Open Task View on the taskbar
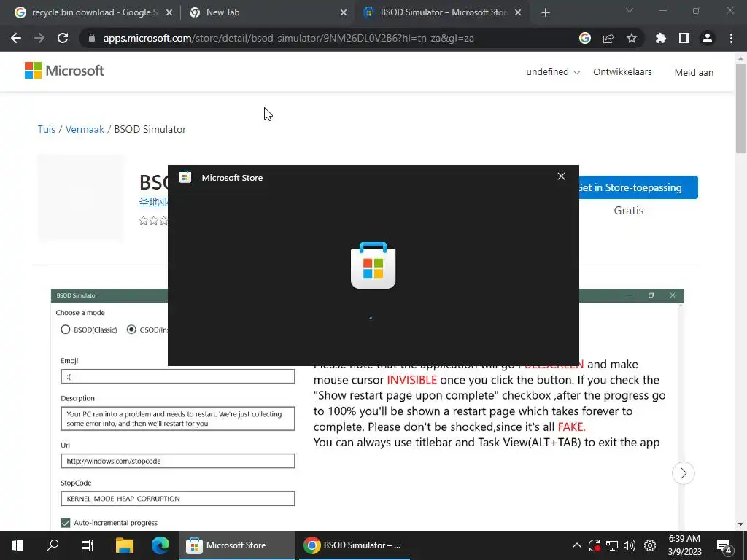This screenshot has height=560, width=747. pyautogui.click(x=88, y=545)
